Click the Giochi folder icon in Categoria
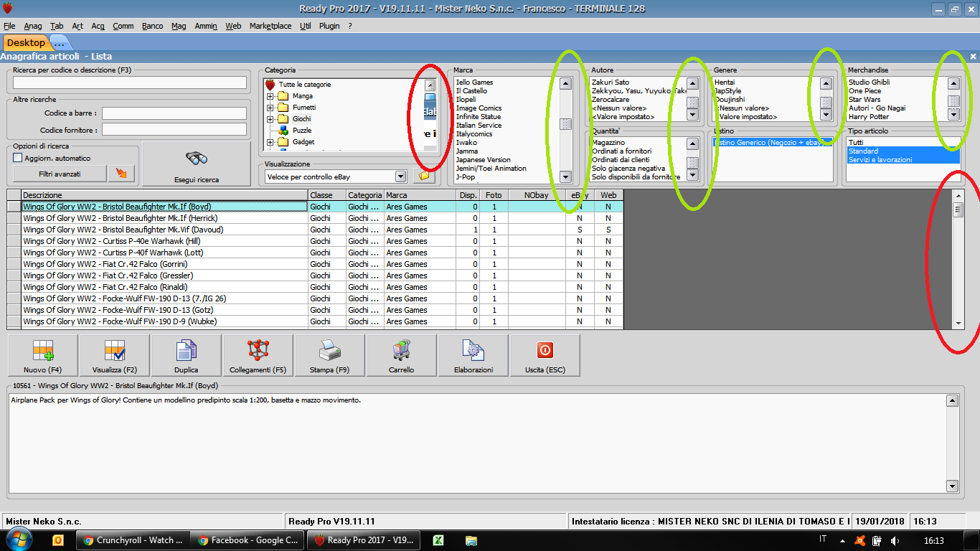The width and height of the screenshot is (980, 551). [283, 119]
